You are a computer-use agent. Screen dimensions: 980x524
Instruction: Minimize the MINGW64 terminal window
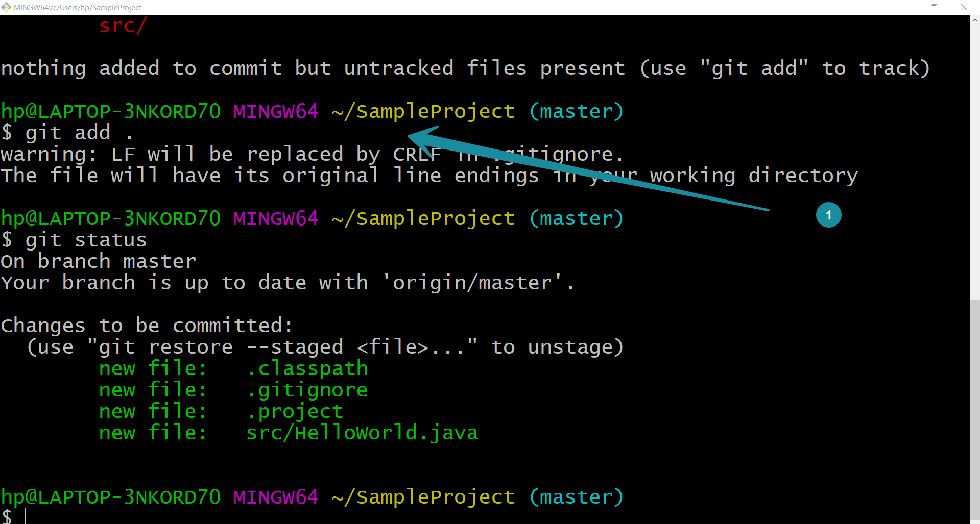(904, 7)
